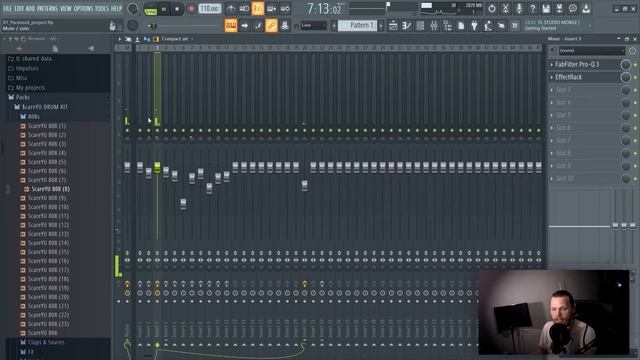The width and height of the screenshot is (640, 360).
Task: Click the undo history circular arrow icon
Action: pos(492,8)
